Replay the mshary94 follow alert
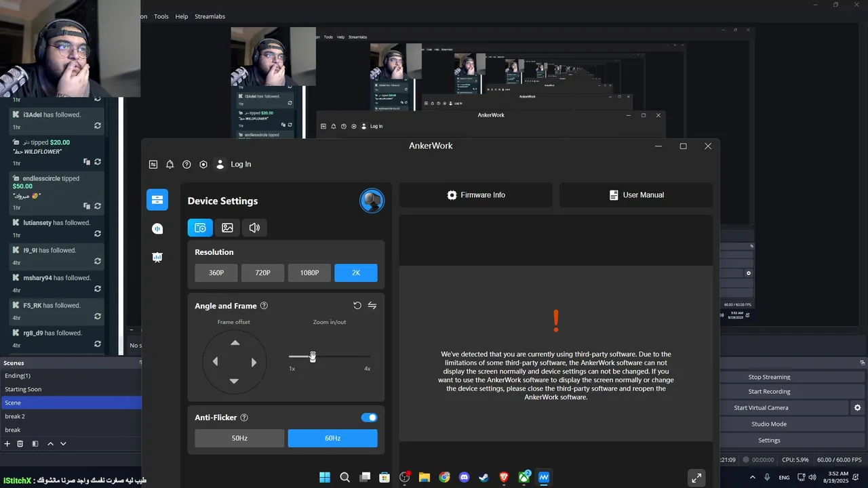The width and height of the screenshot is (868, 488). click(x=98, y=289)
